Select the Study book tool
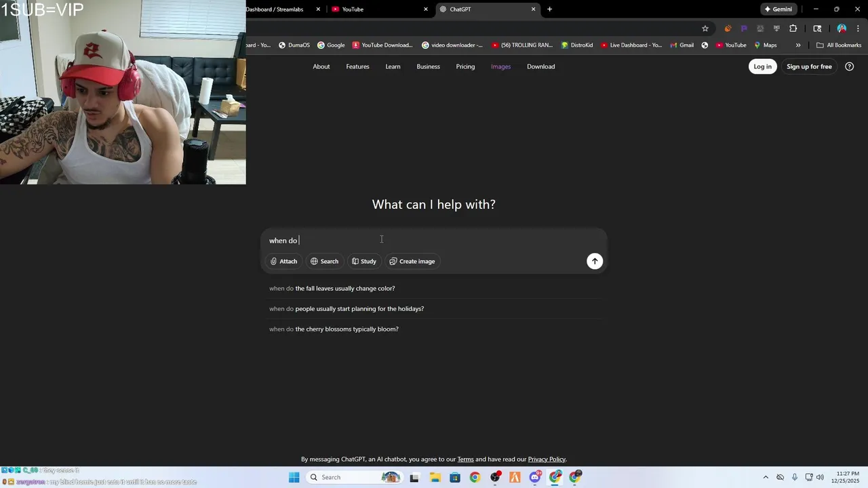Viewport: 868px width, 488px height. 364,261
